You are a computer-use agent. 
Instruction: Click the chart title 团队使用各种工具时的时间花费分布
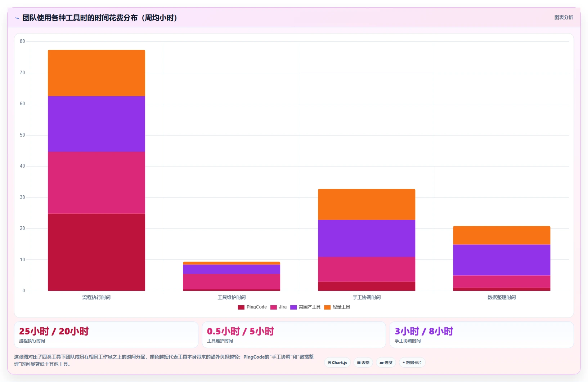pos(100,18)
